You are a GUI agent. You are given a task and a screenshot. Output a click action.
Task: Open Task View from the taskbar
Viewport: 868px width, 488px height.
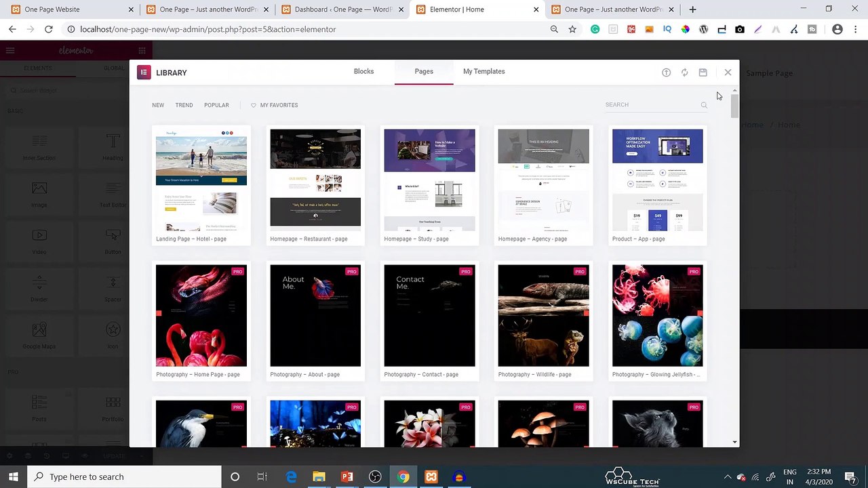point(262,476)
